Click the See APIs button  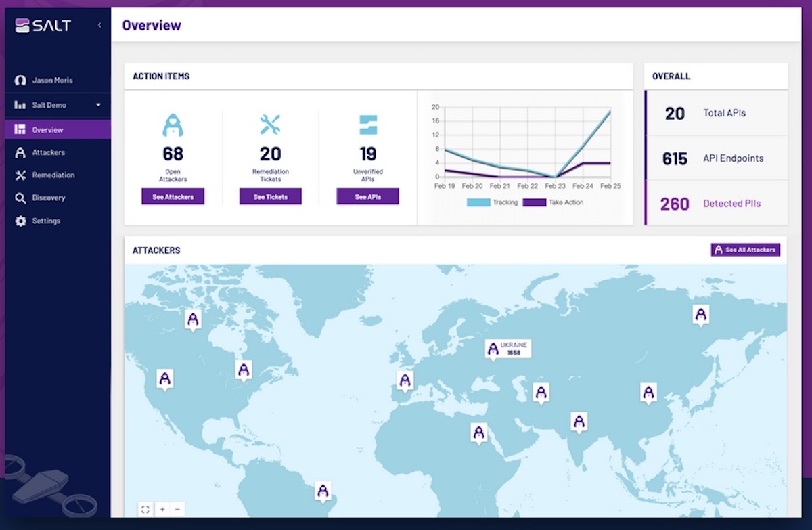(368, 196)
